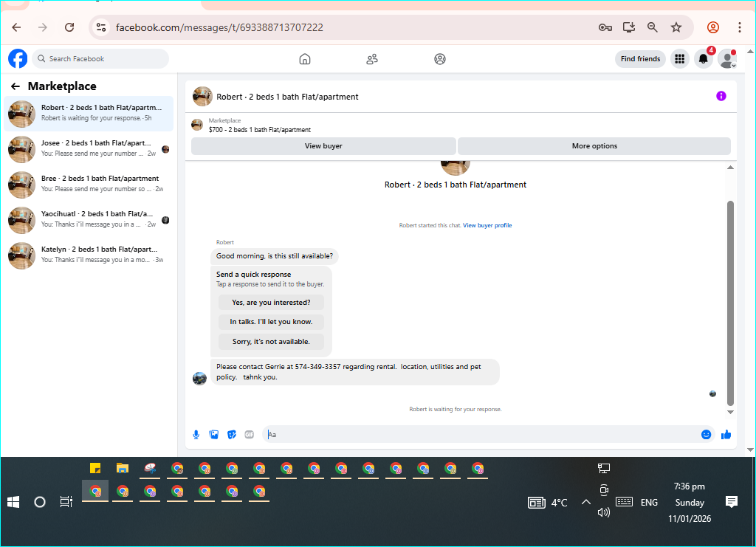Open Cortana search circle on taskbar

pos(40,502)
